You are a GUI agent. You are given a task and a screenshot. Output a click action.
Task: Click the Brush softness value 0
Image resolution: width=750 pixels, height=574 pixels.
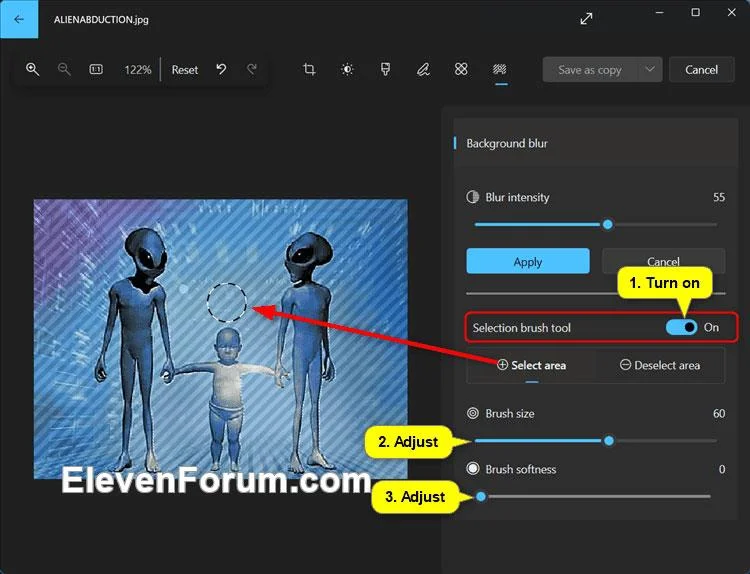click(722, 469)
